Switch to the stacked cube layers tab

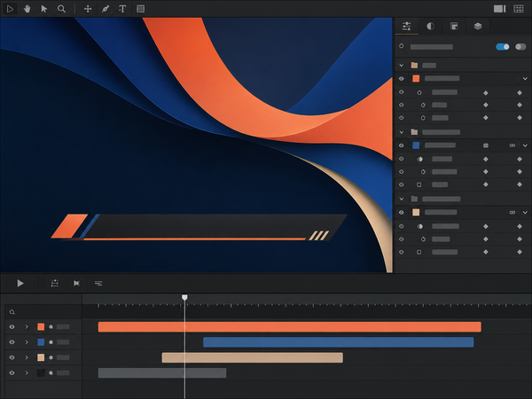478,26
